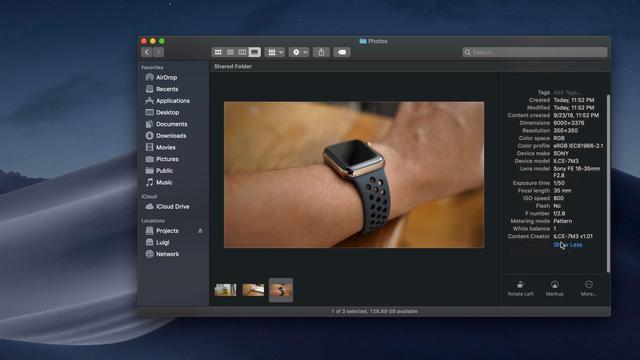Click Show Less link in preview pane
640x360 pixels.
[x=567, y=245]
